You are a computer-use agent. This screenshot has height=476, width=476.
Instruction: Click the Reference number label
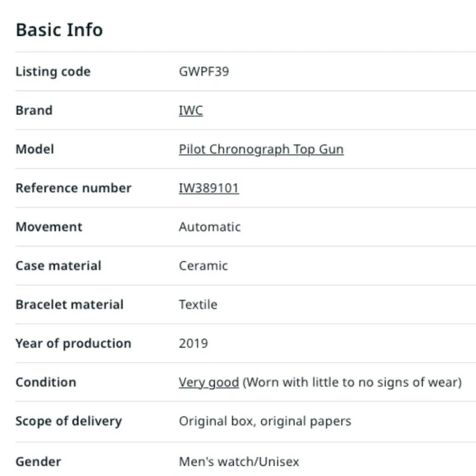tap(73, 188)
